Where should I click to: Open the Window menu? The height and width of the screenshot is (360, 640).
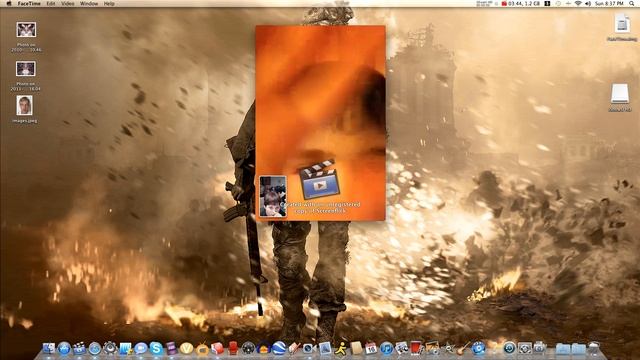89,3
